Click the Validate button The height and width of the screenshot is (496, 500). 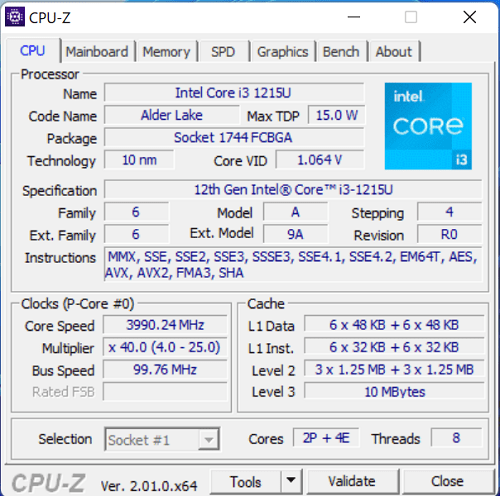352,481
